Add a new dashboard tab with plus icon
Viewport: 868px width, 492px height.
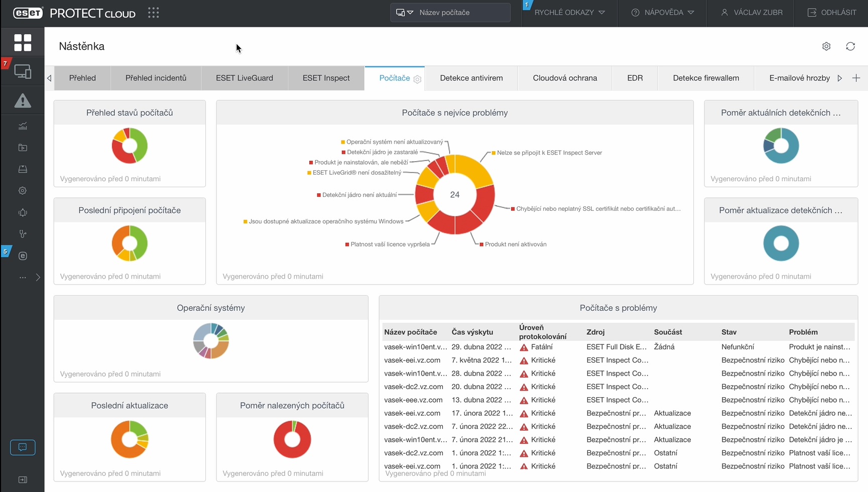pos(856,78)
